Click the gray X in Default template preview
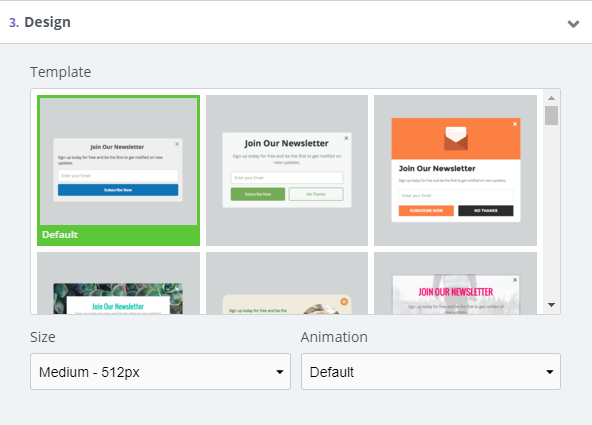This screenshot has height=425, width=592. coord(177,144)
